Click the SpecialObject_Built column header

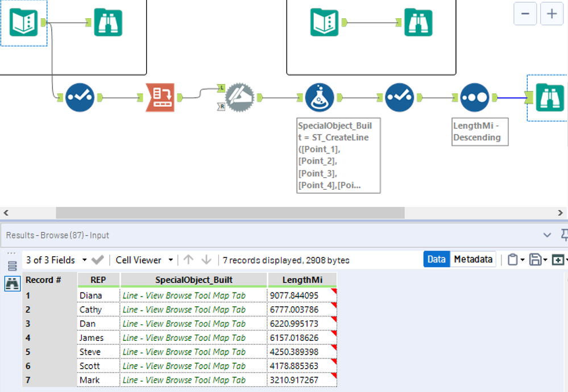click(x=194, y=280)
